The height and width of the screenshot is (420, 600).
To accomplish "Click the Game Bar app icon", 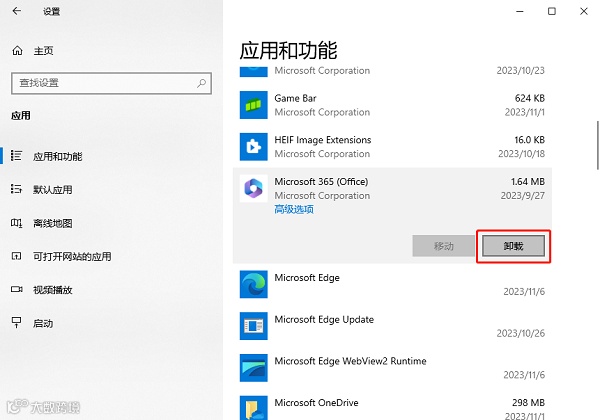I will pos(253,105).
